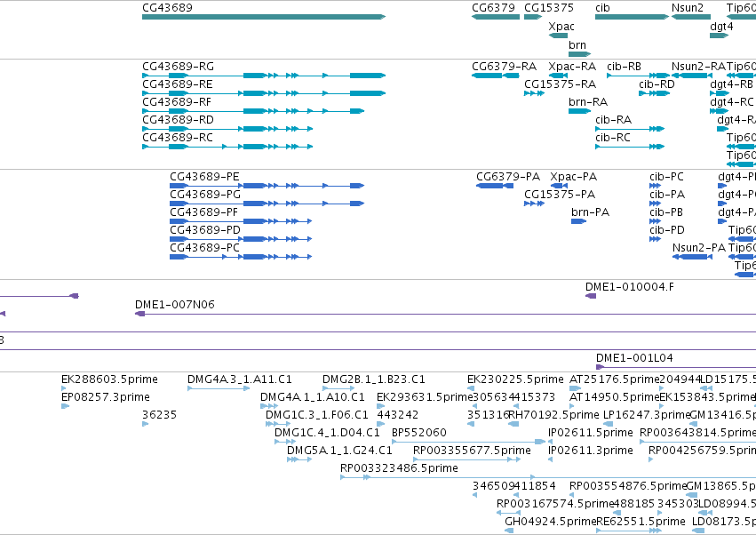Select protein brn-PA
The width and height of the screenshot is (756, 535).
578,221
